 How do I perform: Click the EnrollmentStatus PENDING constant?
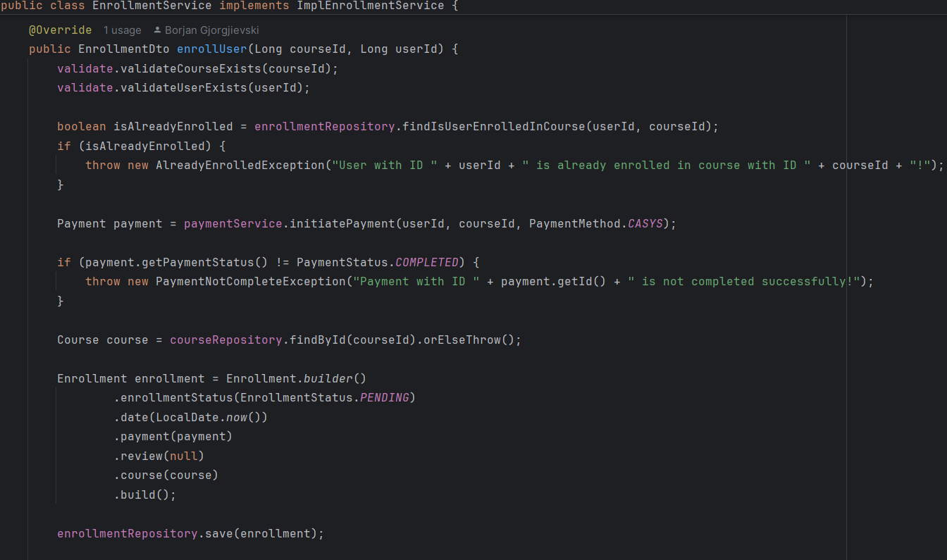click(x=384, y=398)
